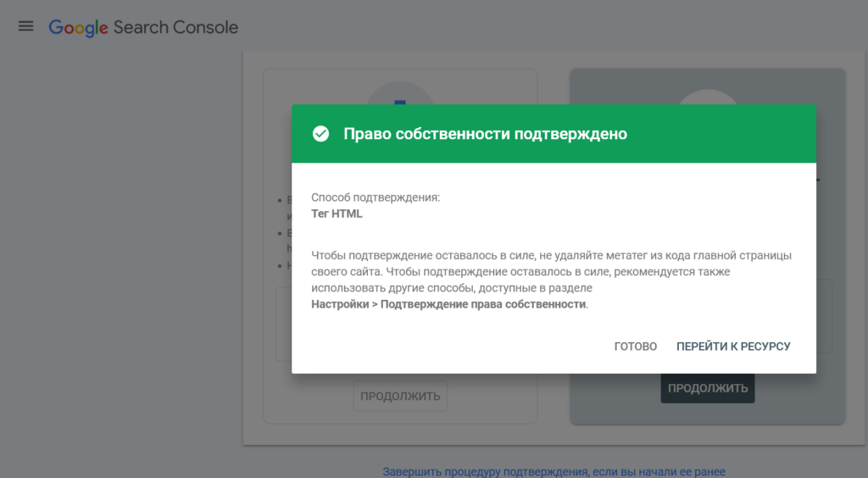868x478 pixels.
Task: Click the Google Search Console logo
Action: [x=143, y=28]
